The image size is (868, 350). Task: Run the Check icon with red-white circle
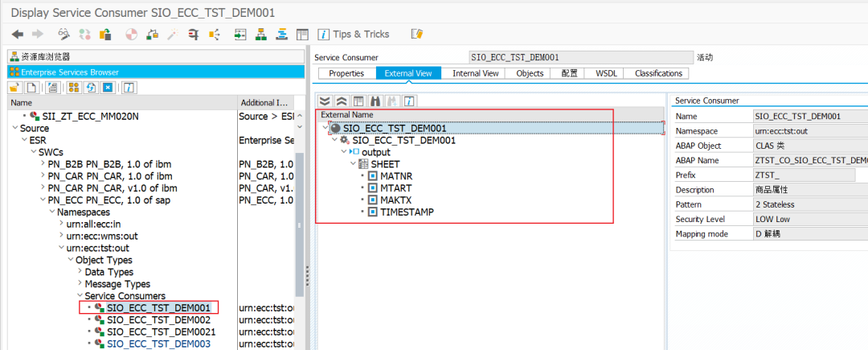[x=131, y=35]
